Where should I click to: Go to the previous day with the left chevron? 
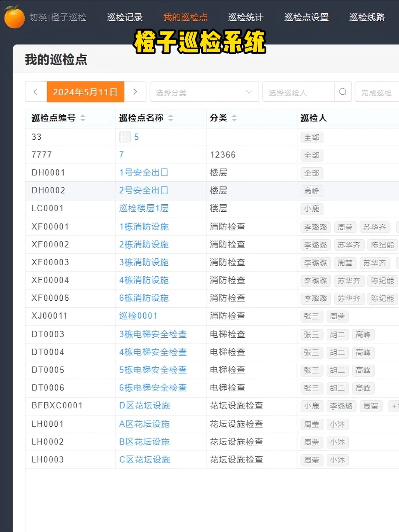(x=35, y=92)
